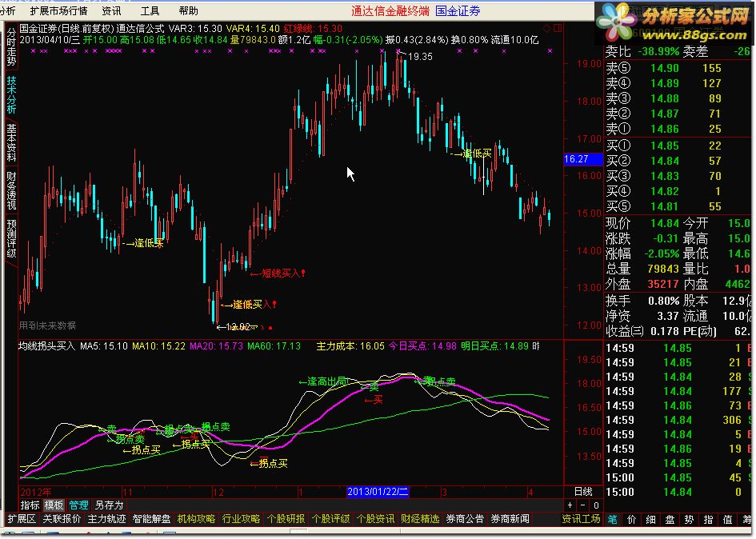Viewport: 756px width, 539px height.
Task: Zoom out chart with the - button
Action: click(x=583, y=505)
